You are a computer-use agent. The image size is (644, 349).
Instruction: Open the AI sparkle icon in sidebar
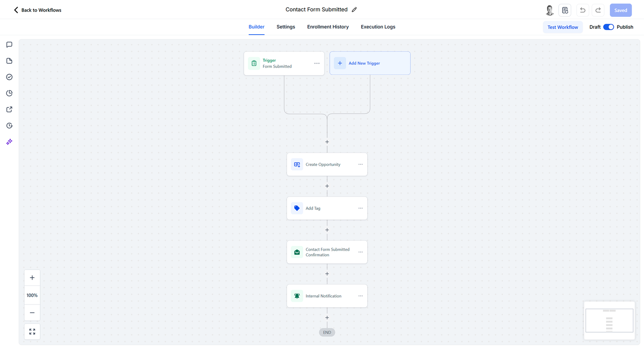click(x=9, y=142)
